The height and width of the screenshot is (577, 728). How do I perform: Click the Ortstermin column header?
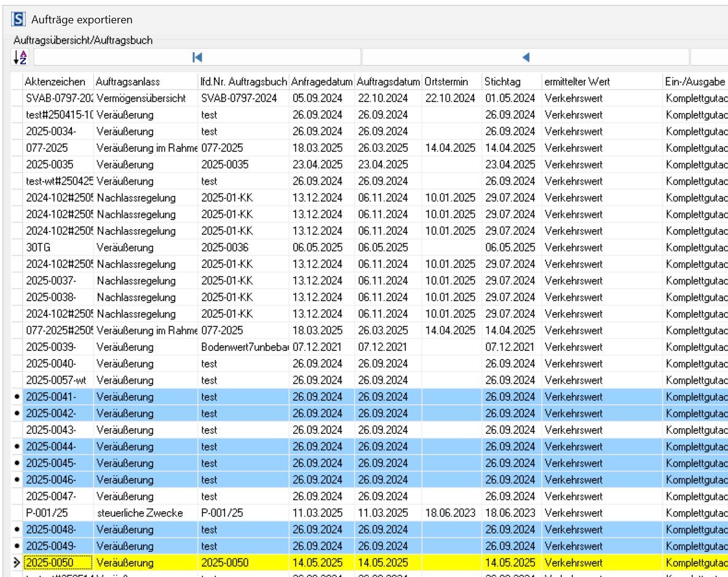tap(452, 82)
